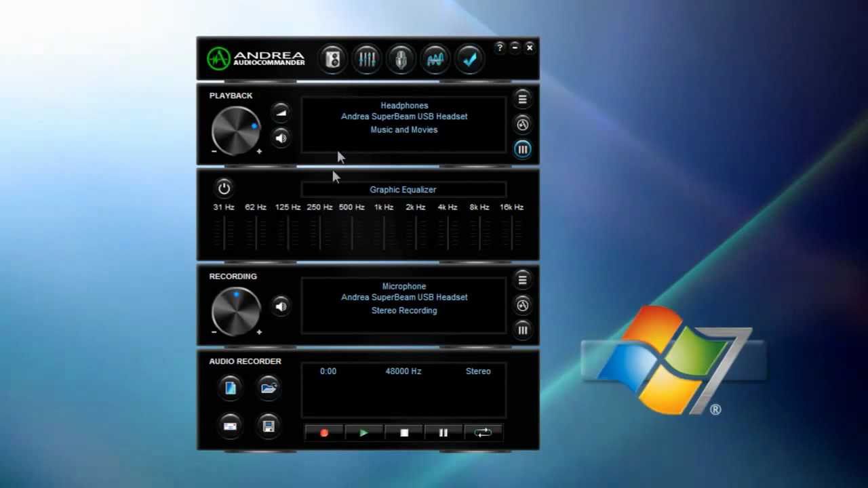This screenshot has height=488, width=868.
Task: Click the blue checkmark icon in header
Action: [469, 59]
